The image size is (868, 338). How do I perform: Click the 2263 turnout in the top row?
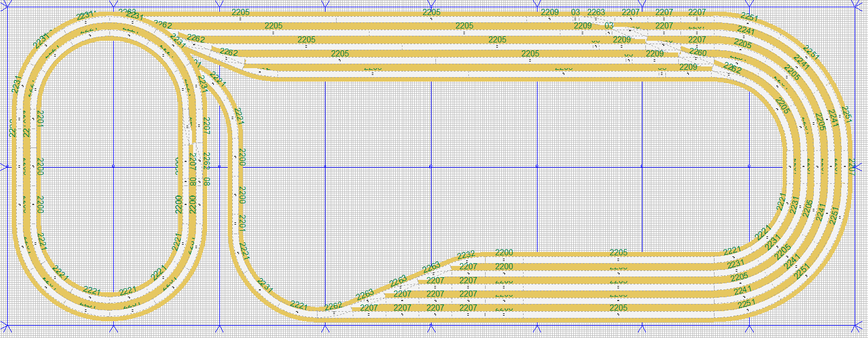coord(596,12)
